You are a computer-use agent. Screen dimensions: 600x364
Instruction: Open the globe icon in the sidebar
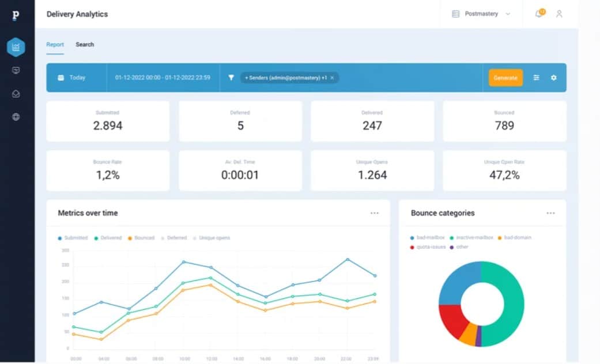click(x=16, y=117)
